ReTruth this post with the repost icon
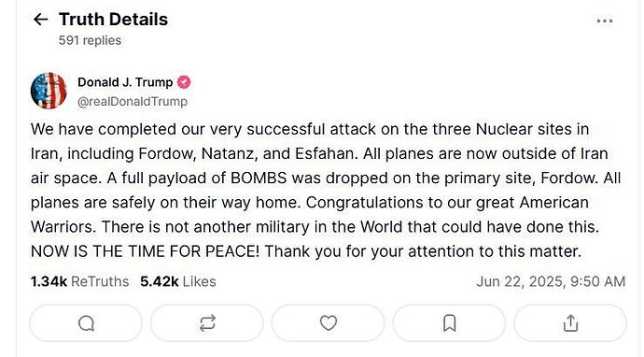 tap(207, 323)
